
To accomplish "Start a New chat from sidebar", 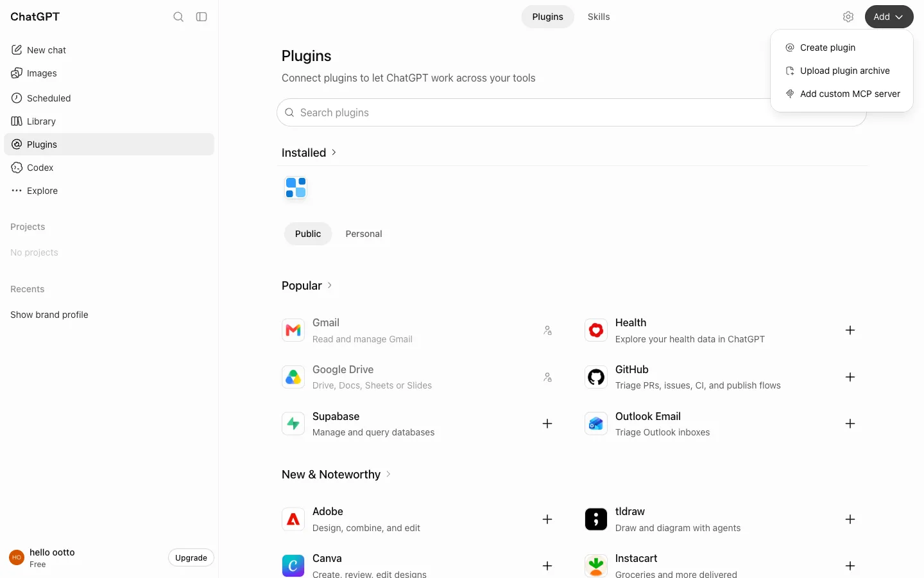I will point(109,50).
